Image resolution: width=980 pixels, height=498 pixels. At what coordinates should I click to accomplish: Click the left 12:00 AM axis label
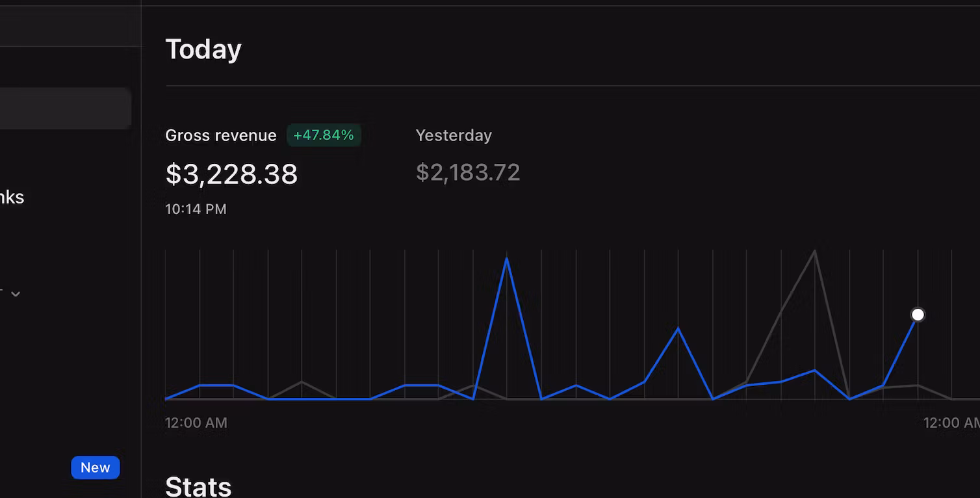point(196,423)
